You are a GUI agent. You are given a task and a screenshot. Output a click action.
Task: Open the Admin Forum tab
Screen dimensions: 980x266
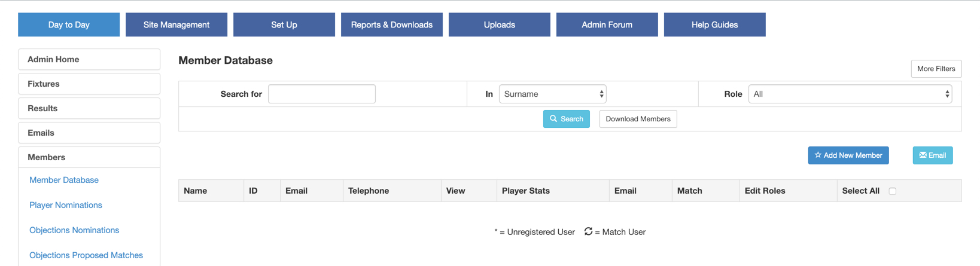(x=607, y=25)
